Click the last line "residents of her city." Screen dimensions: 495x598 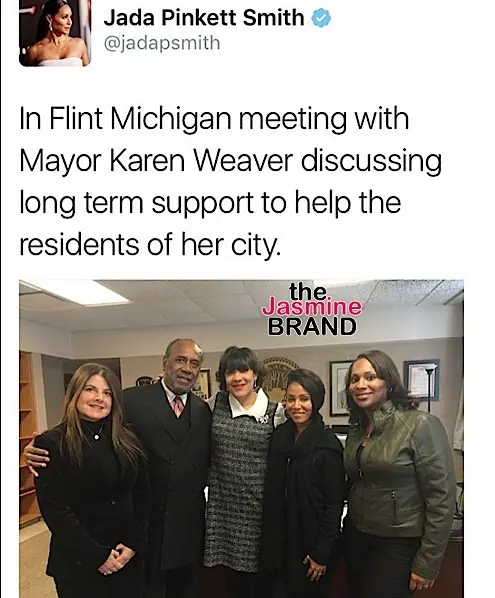click(150, 245)
